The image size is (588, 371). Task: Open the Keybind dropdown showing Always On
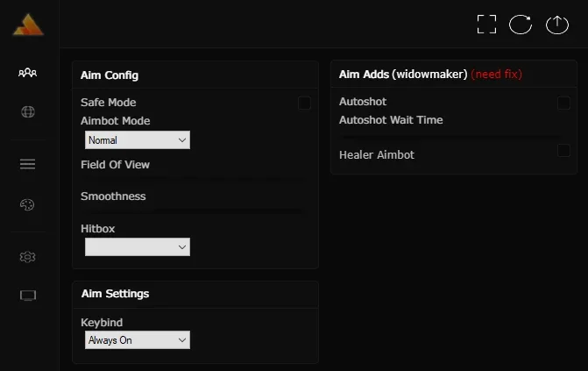(x=138, y=339)
